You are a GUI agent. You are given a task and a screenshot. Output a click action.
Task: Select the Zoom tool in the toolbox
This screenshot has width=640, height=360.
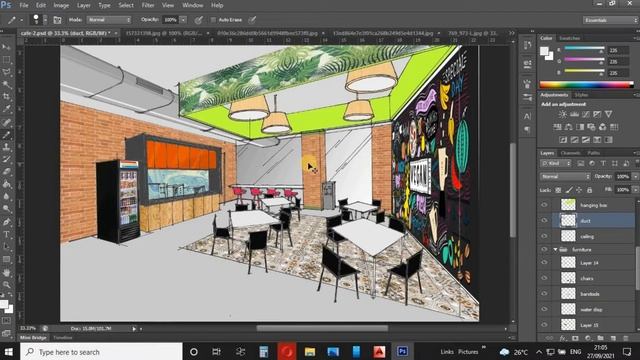click(x=6, y=284)
